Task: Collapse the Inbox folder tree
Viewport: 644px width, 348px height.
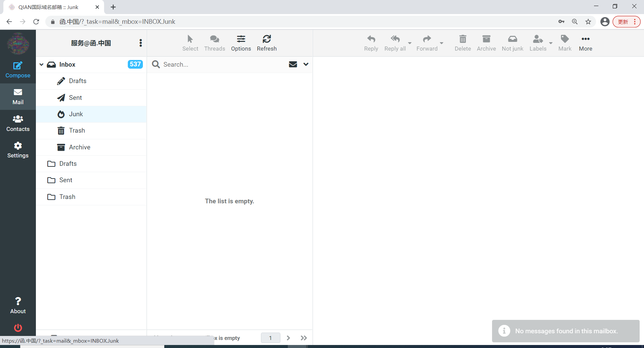Action: pyautogui.click(x=42, y=64)
